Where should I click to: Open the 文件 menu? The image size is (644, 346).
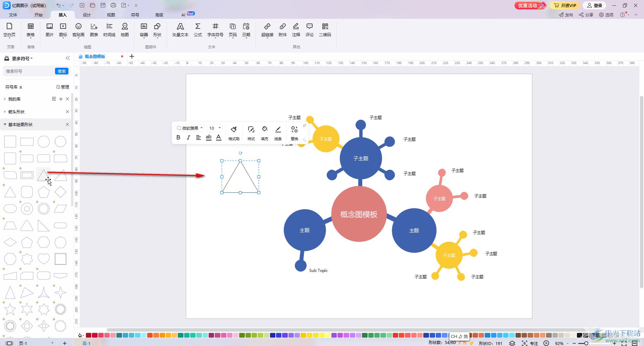click(13, 15)
